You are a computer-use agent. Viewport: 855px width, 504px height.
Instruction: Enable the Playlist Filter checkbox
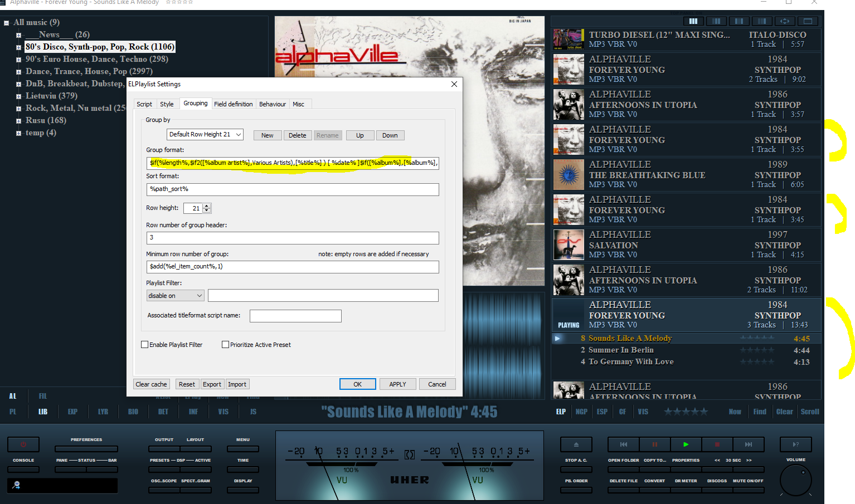pyautogui.click(x=145, y=345)
